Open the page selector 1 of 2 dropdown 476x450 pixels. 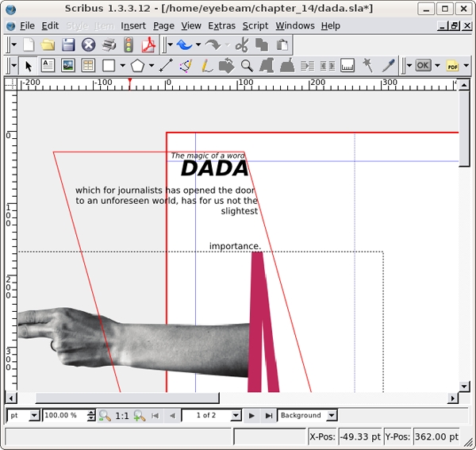pos(212,415)
